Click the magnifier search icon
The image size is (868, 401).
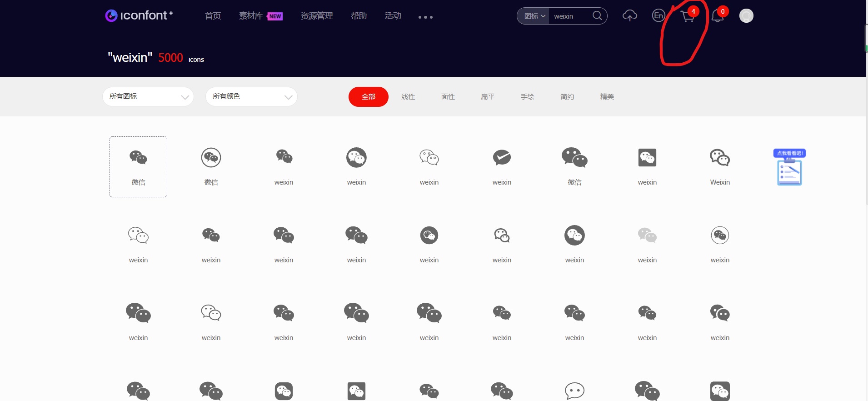point(597,16)
